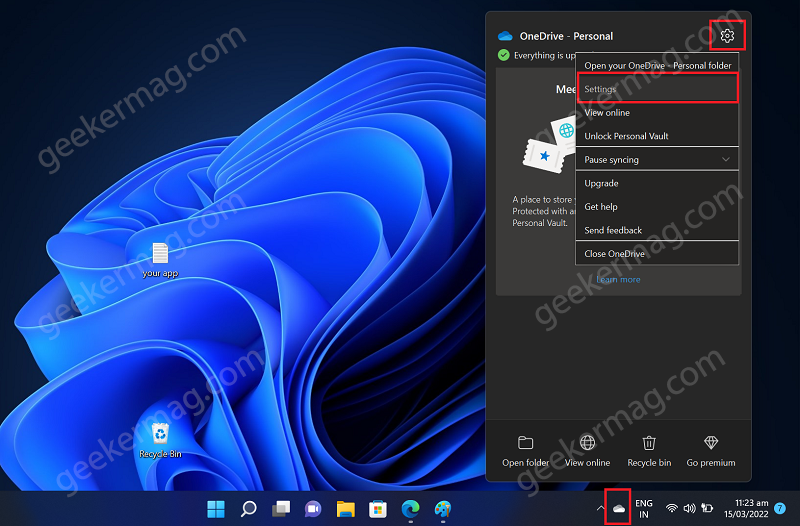This screenshot has width=800, height=526.
Task: Click the OneDrive - Personal cloud logo
Action: [x=505, y=36]
